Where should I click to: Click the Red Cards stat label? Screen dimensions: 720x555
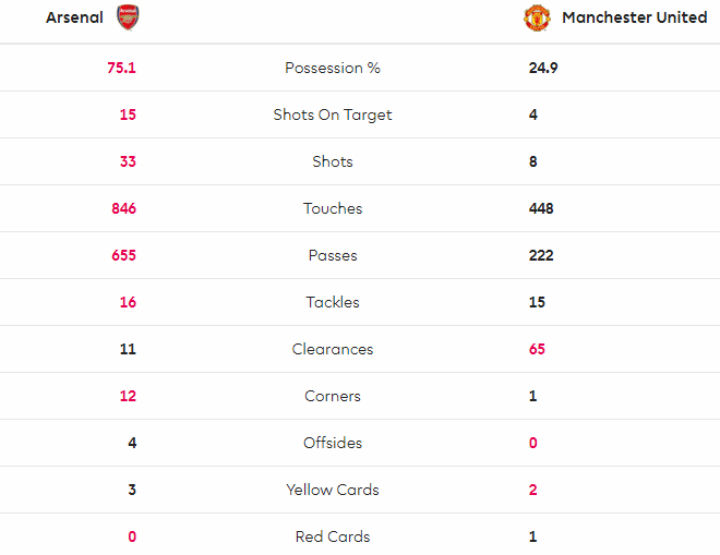pos(332,537)
